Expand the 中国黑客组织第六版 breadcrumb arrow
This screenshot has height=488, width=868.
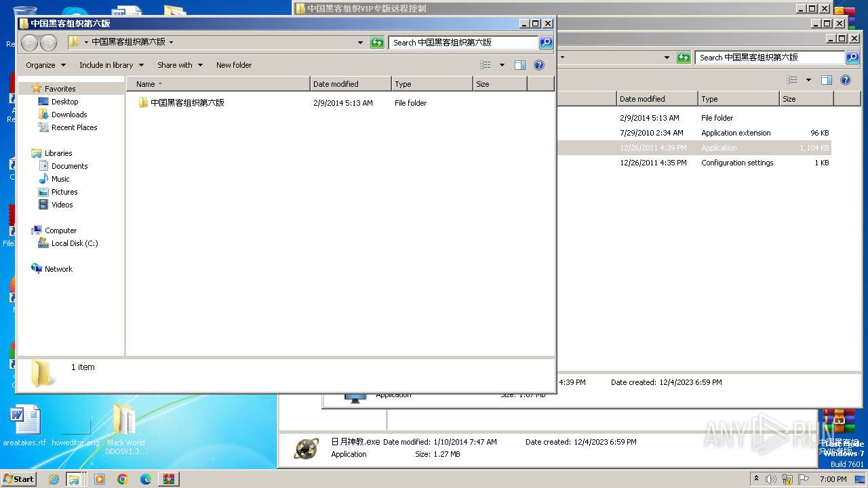[x=171, y=42]
